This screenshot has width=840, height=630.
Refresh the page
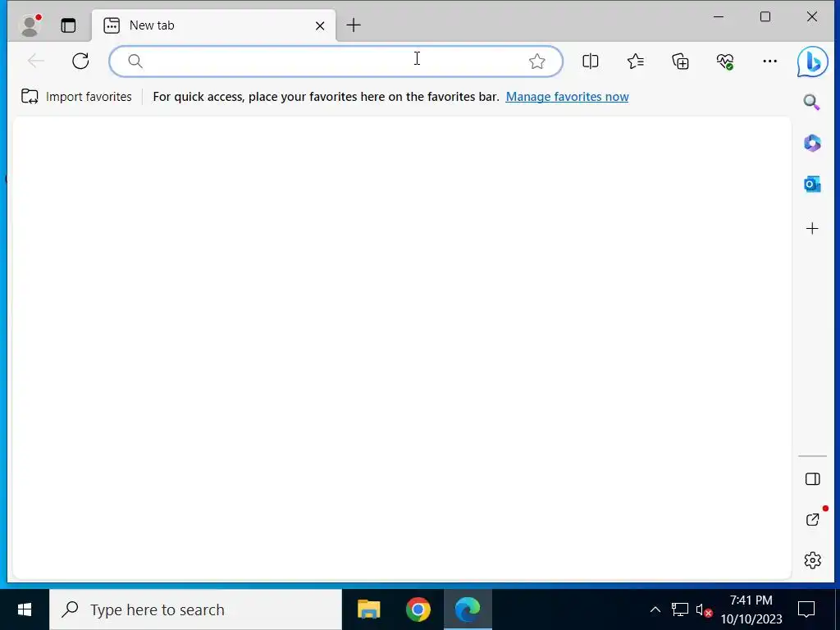click(80, 61)
